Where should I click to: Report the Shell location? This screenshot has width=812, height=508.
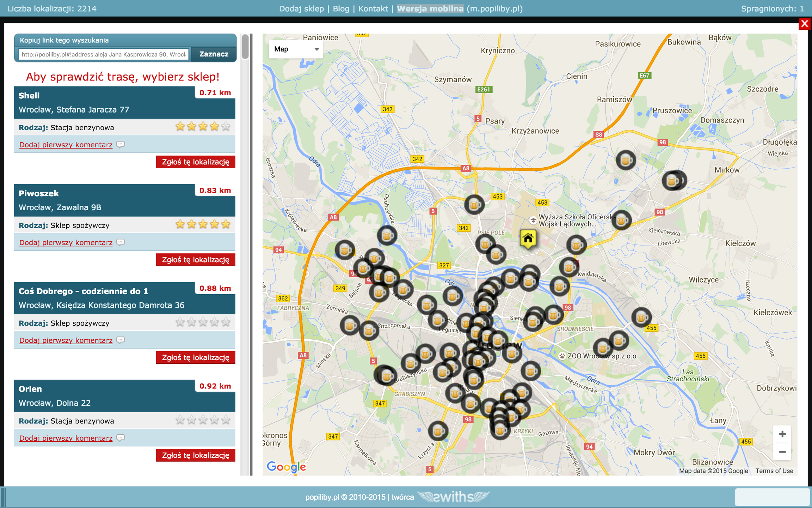tap(196, 162)
